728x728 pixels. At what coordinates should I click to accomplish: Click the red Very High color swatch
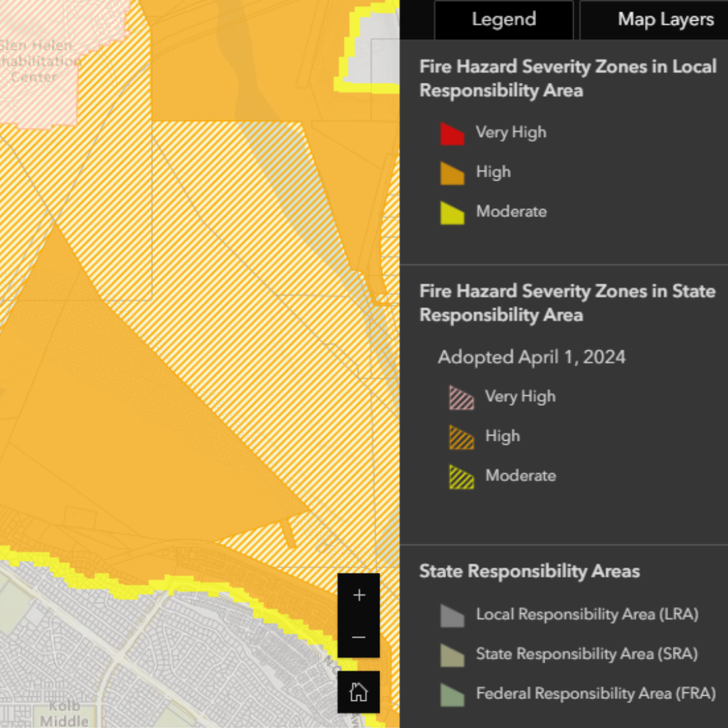[452, 133]
